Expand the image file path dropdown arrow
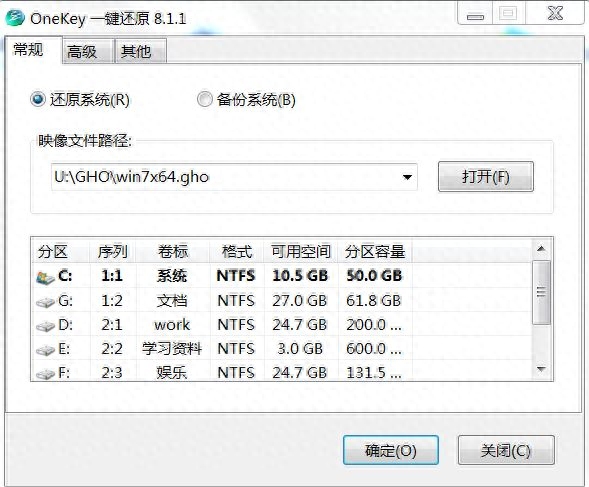This screenshot has width=589, height=487. 407,177
